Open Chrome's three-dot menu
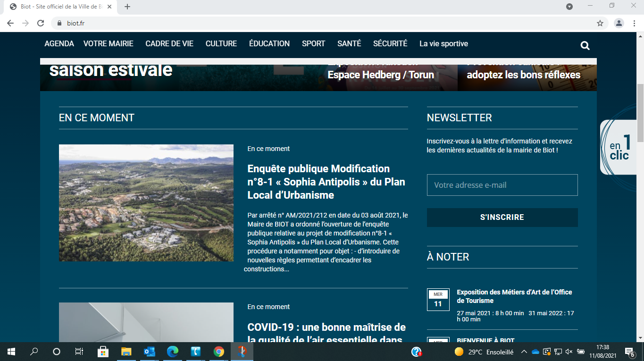 pos(635,23)
